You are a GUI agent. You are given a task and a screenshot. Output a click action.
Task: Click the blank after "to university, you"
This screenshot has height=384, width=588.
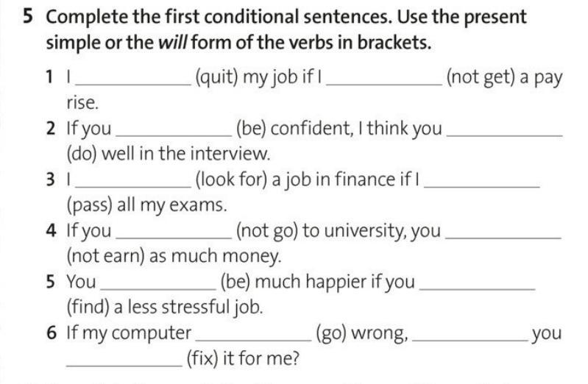504,234
